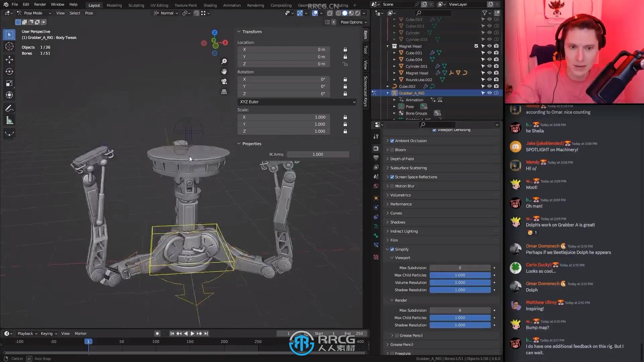Choose the Move tool in toolbar

[9, 60]
